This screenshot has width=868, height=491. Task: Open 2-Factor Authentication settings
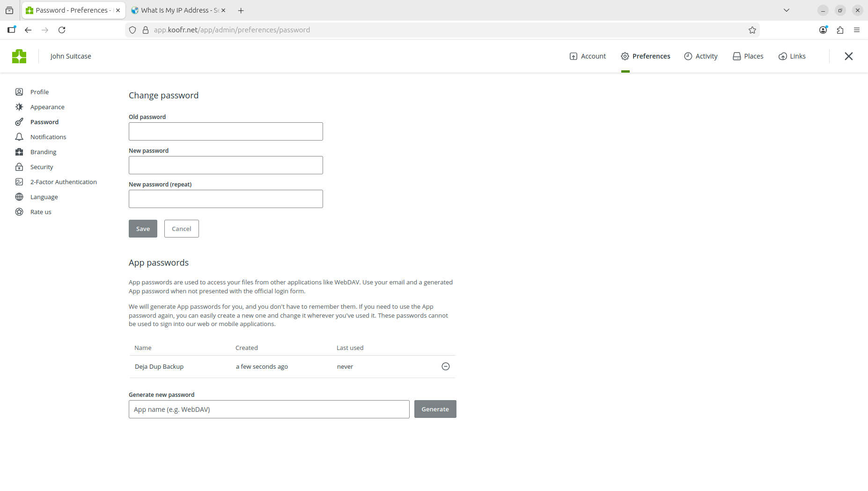(63, 182)
